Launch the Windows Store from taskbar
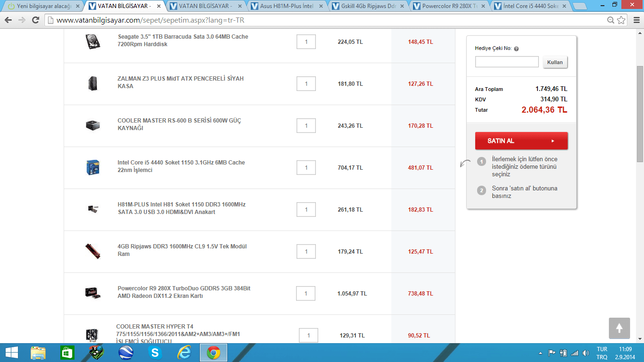This screenshot has height=362, width=644. click(x=67, y=353)
